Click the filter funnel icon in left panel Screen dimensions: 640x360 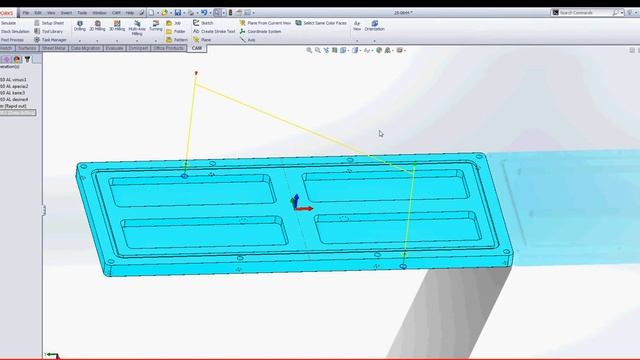[x=27, y=59]
